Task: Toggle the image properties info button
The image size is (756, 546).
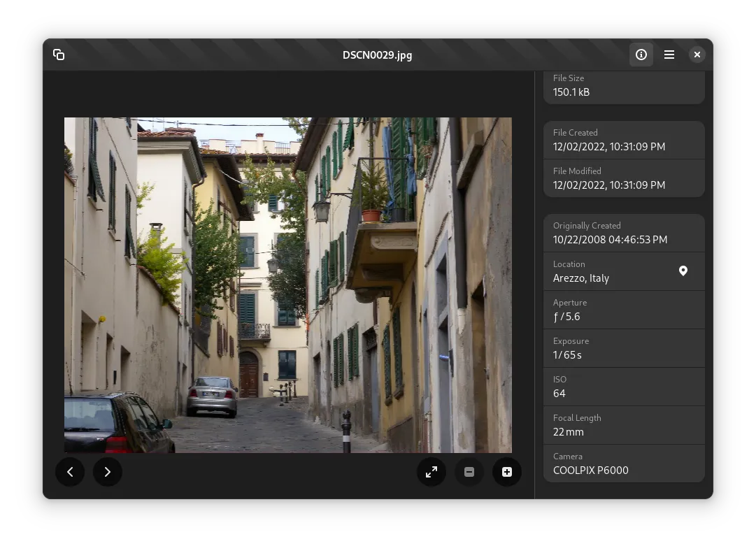Action: point(641,55)
